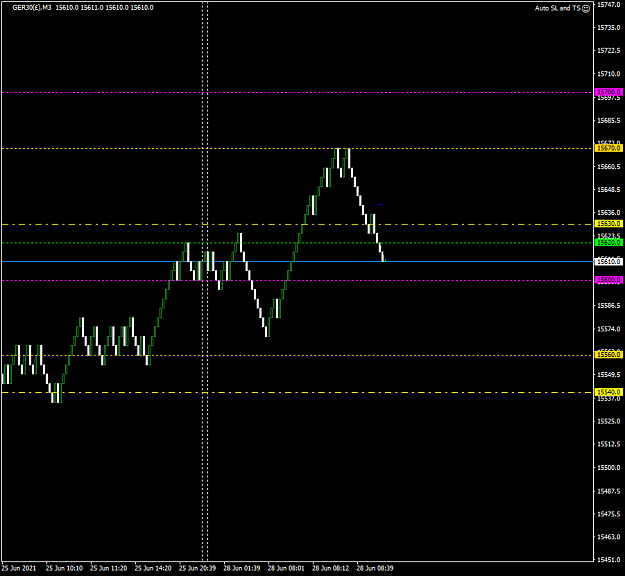Click the 15525.0 tick on price scale
625x576 pixels.
click(x=608, y=421)
